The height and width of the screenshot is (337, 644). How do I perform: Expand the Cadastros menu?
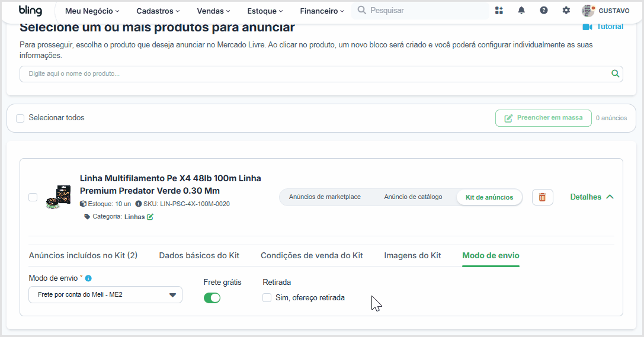click(158, 11)
